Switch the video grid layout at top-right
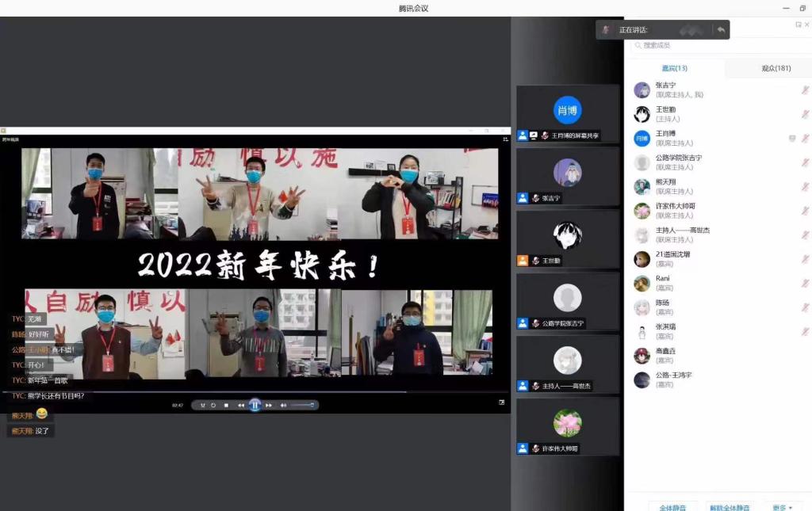Viewport: 812px width, 511px height. [x=505, y=139]
